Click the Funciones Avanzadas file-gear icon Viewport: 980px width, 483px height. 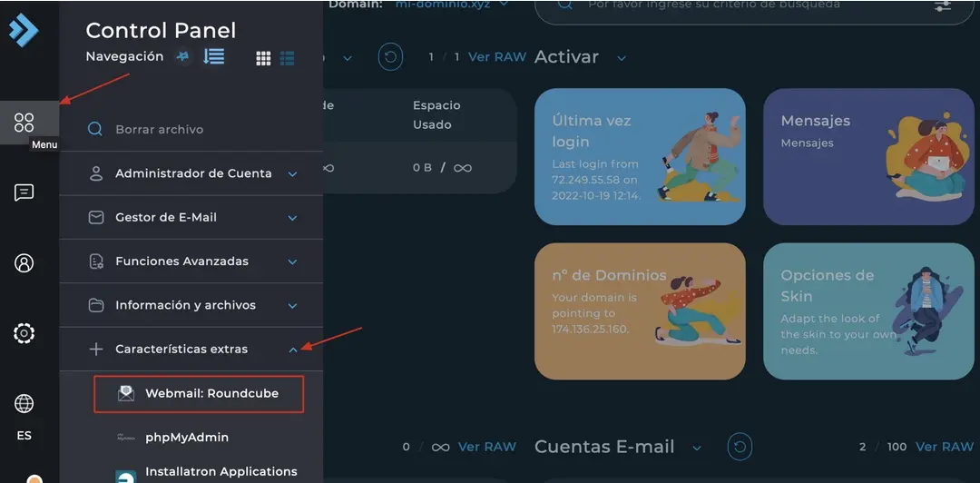pos(95,261)
